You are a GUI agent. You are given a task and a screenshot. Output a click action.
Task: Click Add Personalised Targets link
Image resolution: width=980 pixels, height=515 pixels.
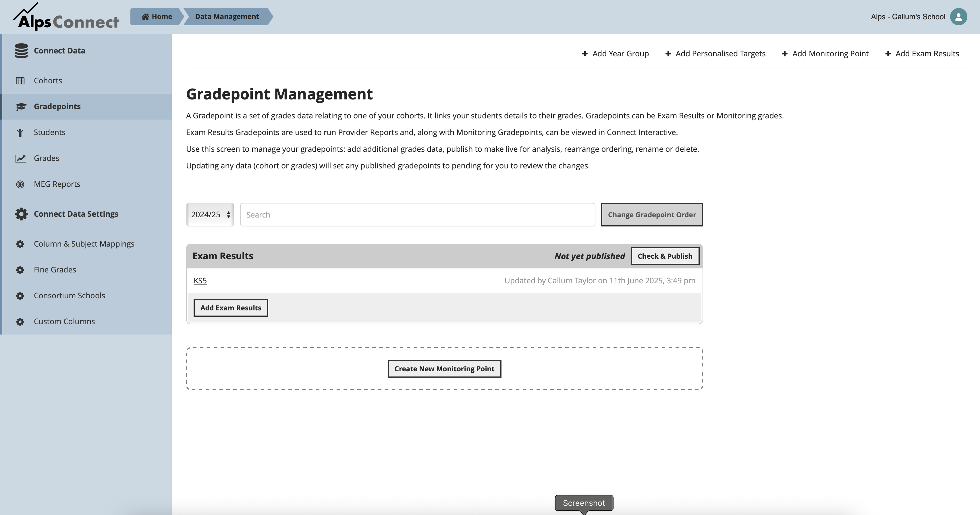point(715,54)
